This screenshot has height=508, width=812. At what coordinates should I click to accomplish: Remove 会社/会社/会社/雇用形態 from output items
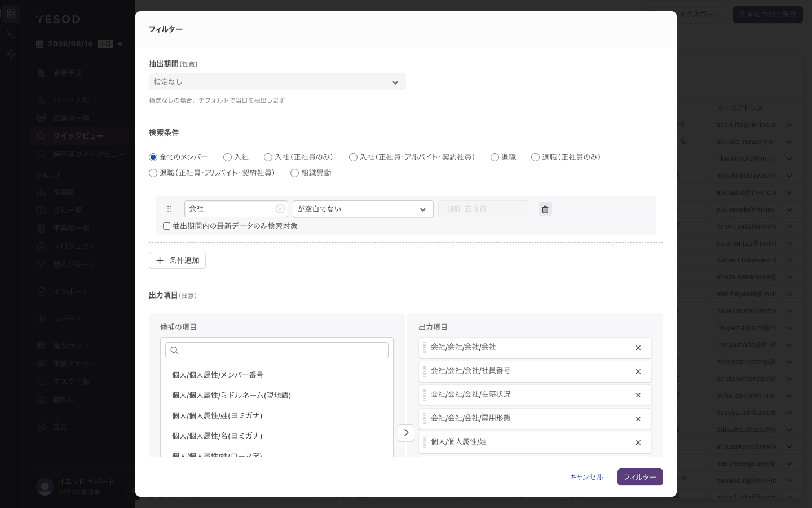pyautogui.click(x=638, y=419)
